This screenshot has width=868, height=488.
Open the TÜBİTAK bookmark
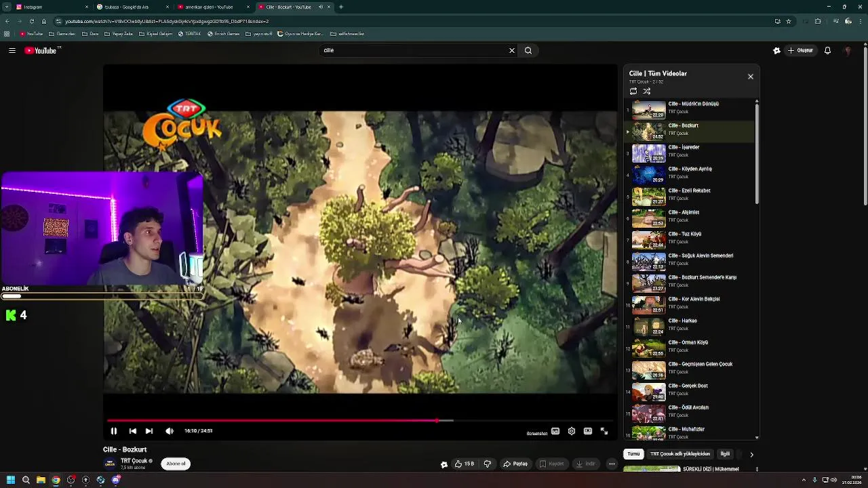pyautogui.click(x=189, y=34)
